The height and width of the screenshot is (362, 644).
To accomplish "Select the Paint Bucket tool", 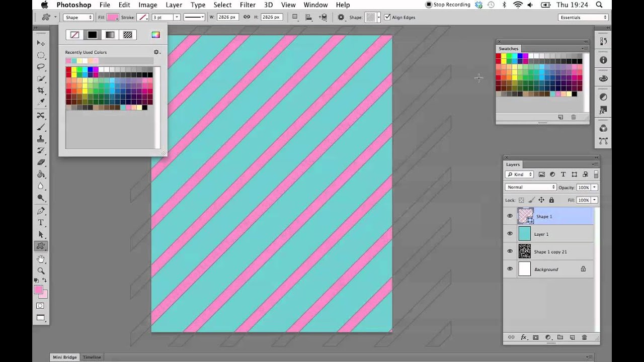I will [41, 174].
